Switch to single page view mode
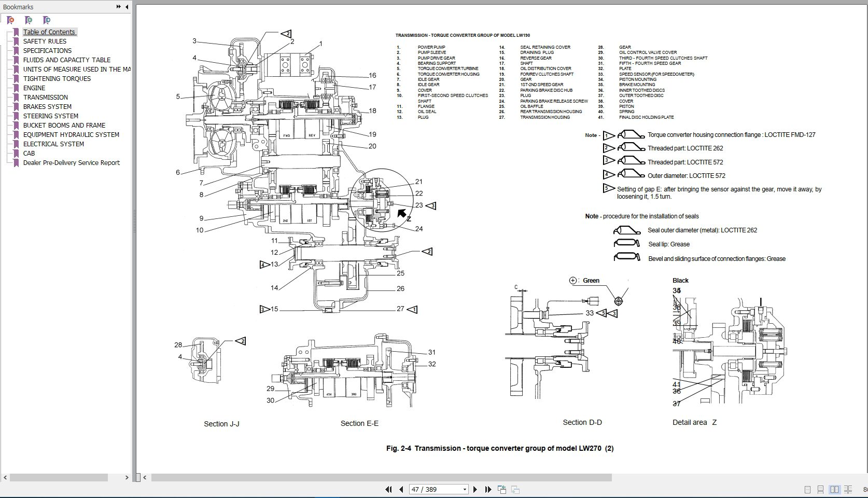Viewport: 868px width, 498px height. pyautogui.click(x=807, y=490)
